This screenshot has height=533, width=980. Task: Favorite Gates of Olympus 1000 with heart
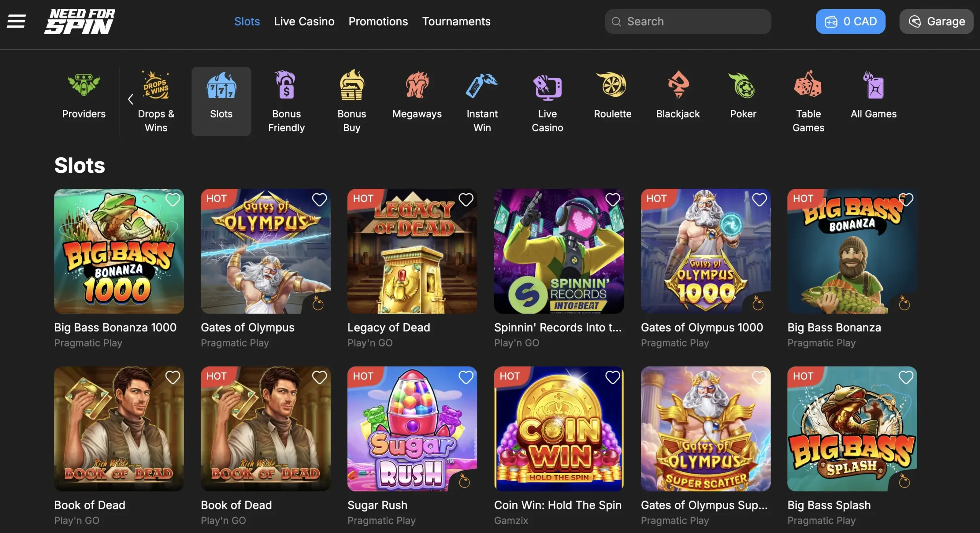pyautogui.click(x=759, y=199)
